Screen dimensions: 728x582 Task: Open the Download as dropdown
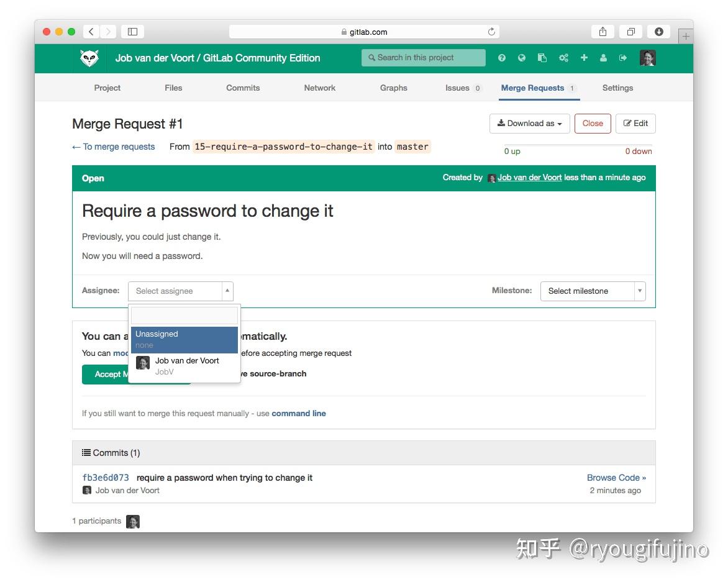[x=529, y=123]
